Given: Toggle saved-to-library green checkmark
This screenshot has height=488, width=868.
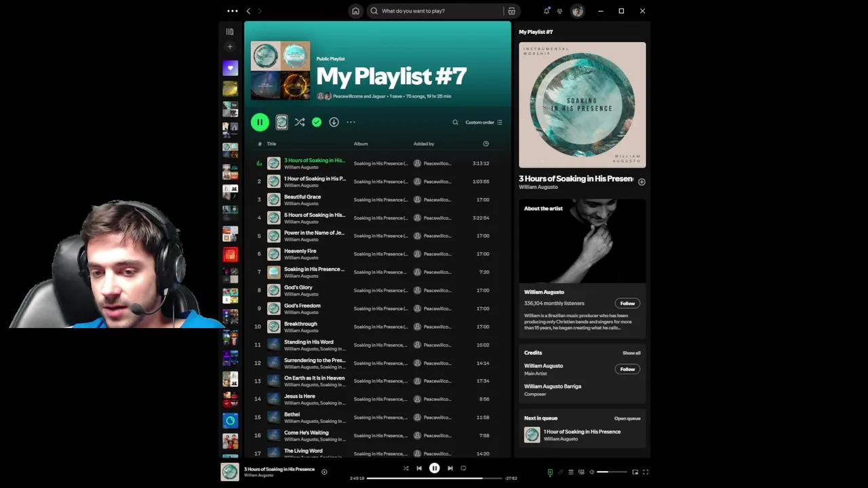Looking at the screenshot, I should (x=317, y=122).
